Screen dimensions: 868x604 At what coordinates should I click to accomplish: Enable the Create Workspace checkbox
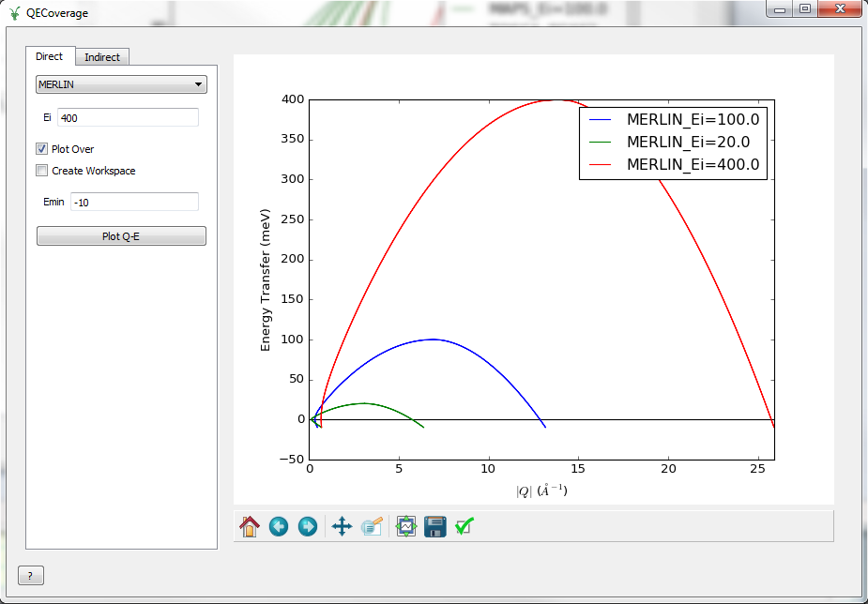click(x=41, y=171)
